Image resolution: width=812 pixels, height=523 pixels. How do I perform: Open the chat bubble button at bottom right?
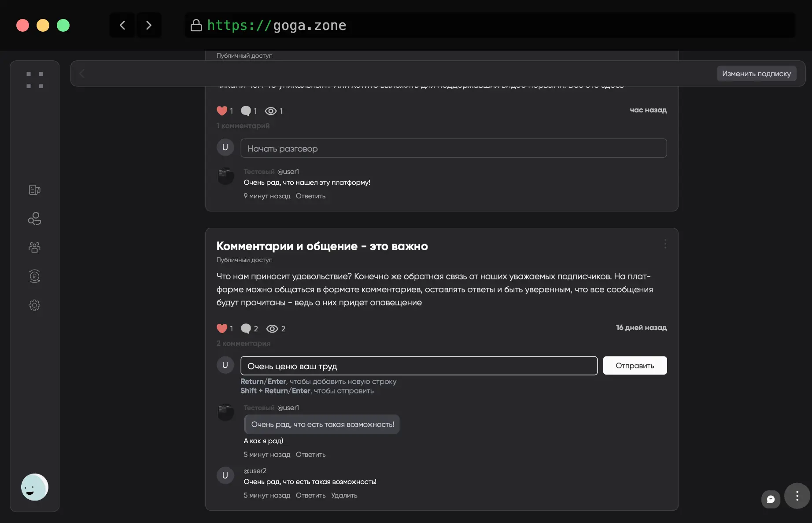click(771, 499)
